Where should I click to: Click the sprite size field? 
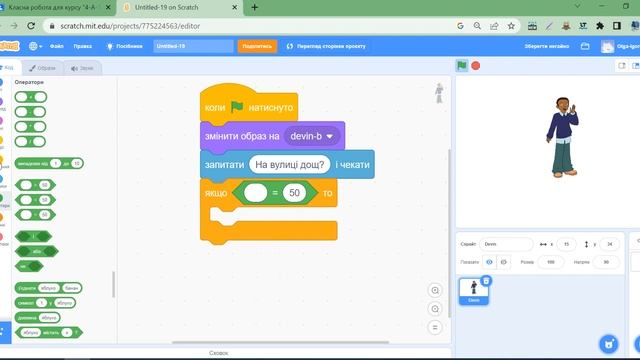551,262
